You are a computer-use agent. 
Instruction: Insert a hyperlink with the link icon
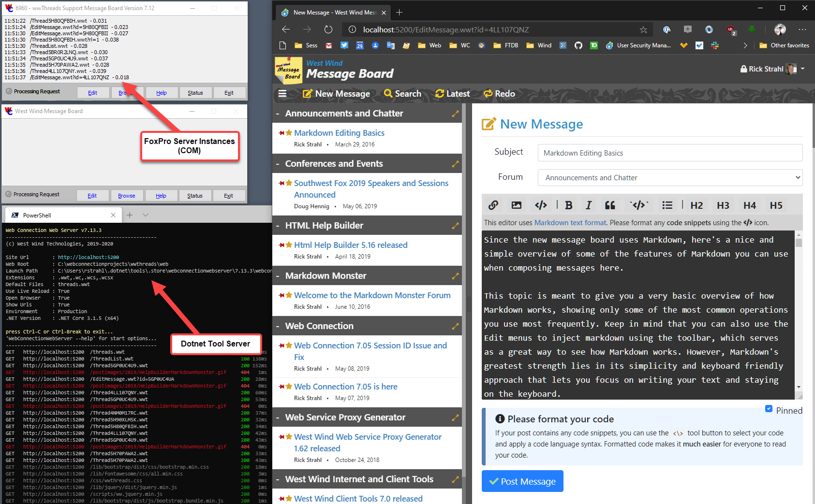tap(493, 205)
